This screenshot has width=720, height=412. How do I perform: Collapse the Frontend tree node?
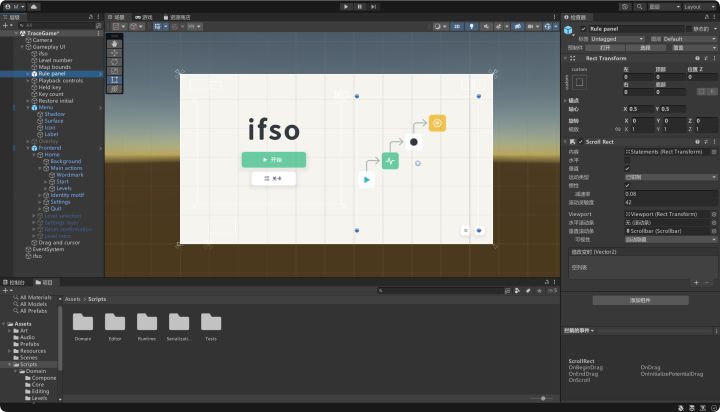coord(28,148)
